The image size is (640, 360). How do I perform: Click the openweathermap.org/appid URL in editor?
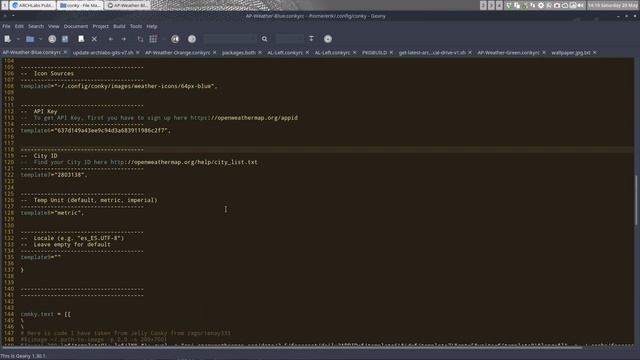point(244,118)
